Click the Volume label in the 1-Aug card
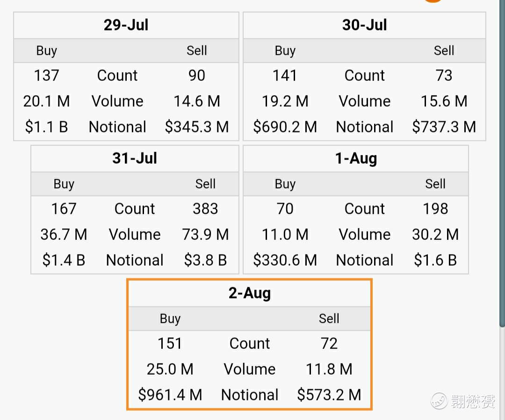 point(364,234)
